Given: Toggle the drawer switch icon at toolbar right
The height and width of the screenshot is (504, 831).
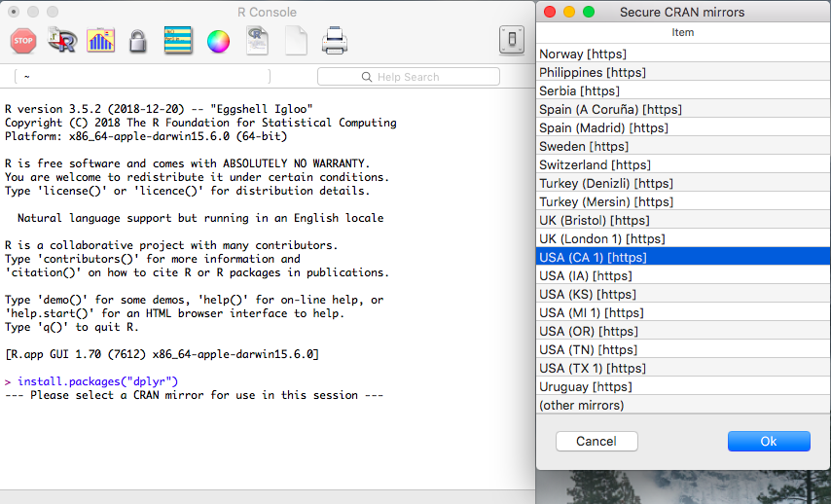Looking at the screenshot, I should (512, 40).
